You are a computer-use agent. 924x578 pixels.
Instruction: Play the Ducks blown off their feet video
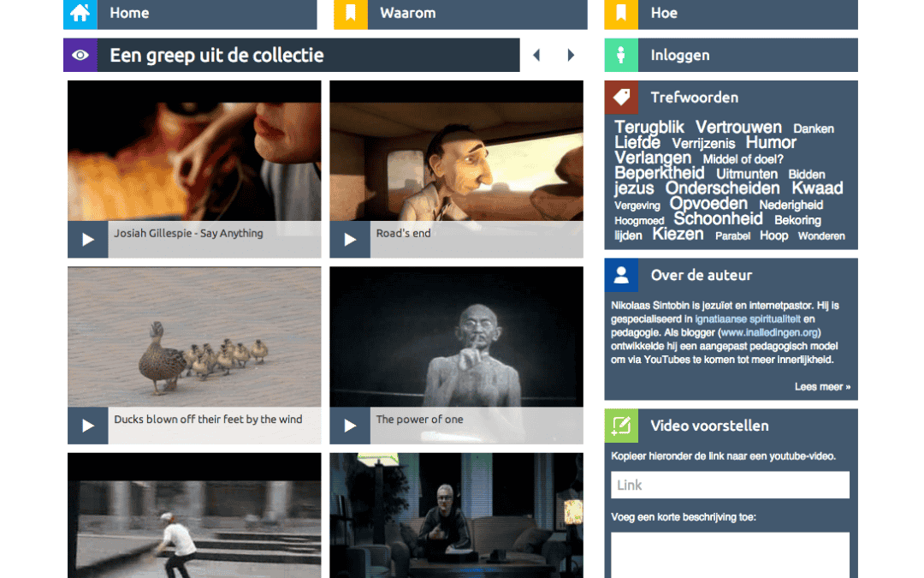pos(88,426)
